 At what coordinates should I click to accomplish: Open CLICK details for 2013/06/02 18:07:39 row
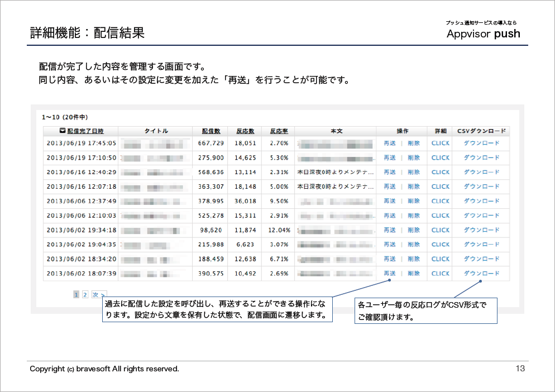(x=441, y=274)
